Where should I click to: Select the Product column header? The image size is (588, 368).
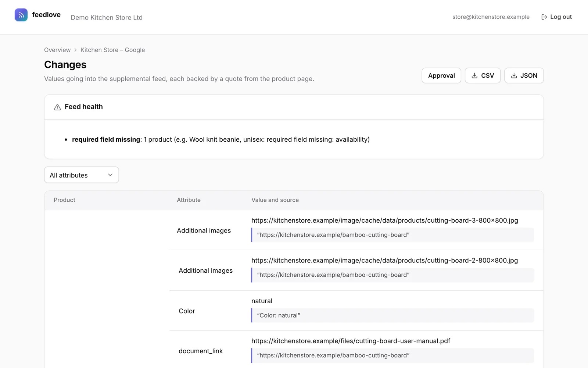point(64,200)
